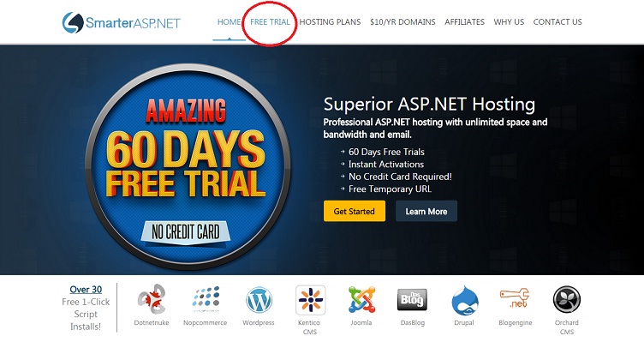Screen dimensions: 644x342
Task: Select the Nopcommerce dotted logo icon
Action: (206, 299)
